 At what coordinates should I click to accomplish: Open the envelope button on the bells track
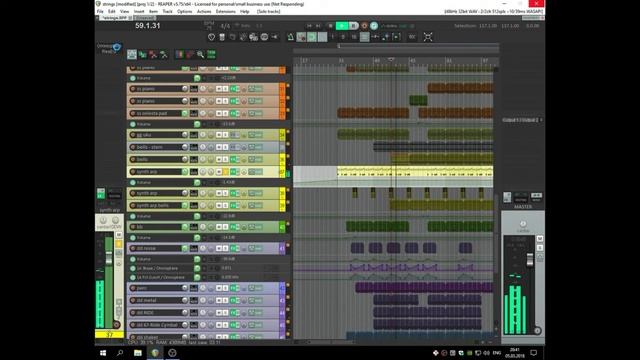click(256, 159)
